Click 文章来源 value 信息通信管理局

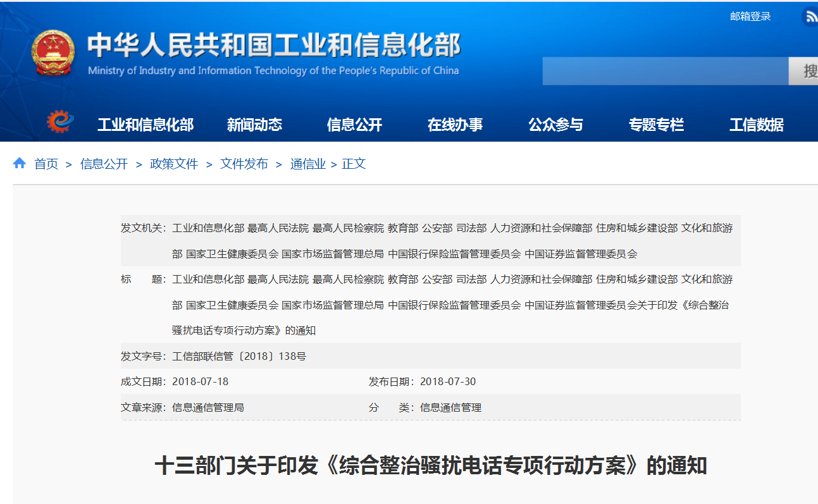208,407
